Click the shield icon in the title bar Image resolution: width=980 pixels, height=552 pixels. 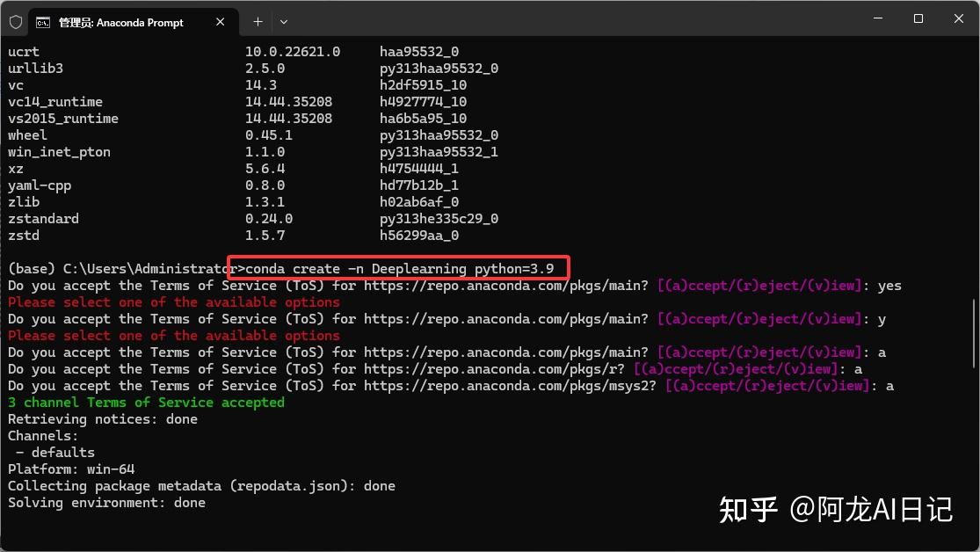point(16,22)
